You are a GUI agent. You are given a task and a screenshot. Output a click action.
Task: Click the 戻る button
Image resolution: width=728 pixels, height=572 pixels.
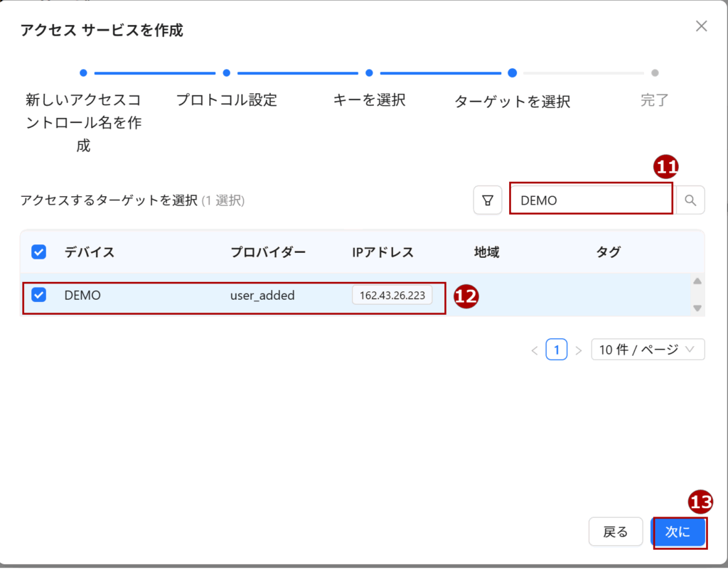click(x=616, y=531)
